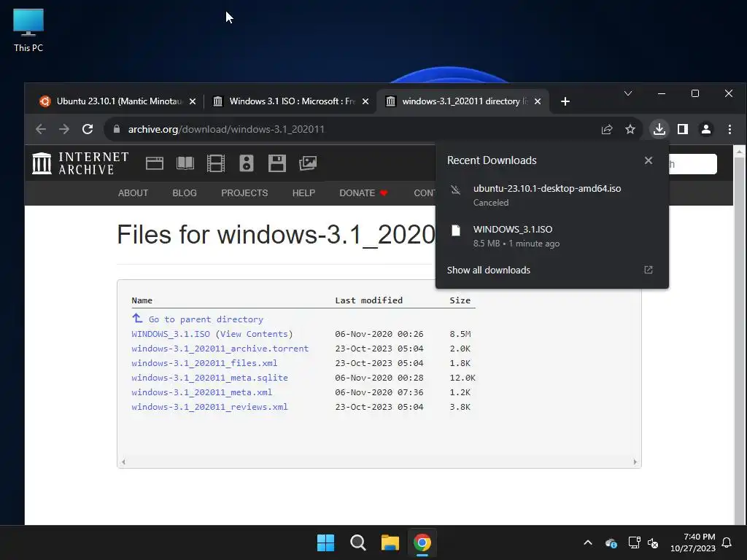
Task: Share this page icon
Action: click(x=606, y=129)
